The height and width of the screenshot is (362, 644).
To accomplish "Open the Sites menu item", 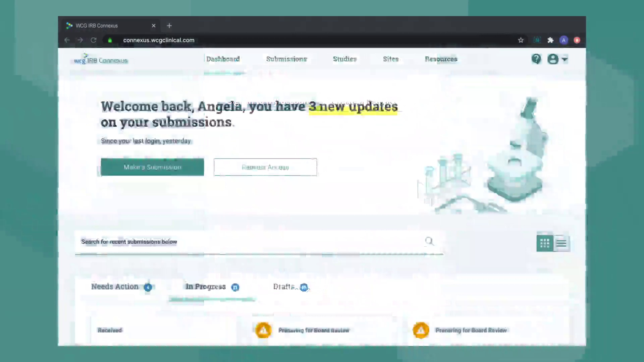I will [391, 59].
